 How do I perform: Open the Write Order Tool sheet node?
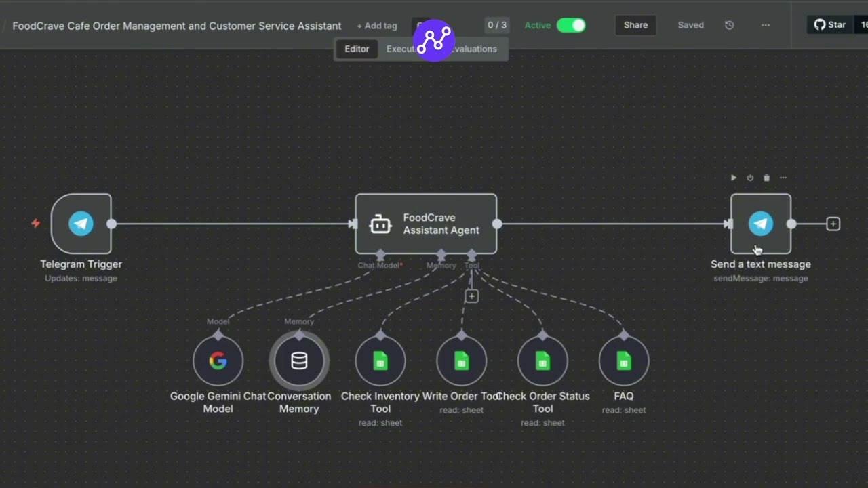[x=462, y=361]
